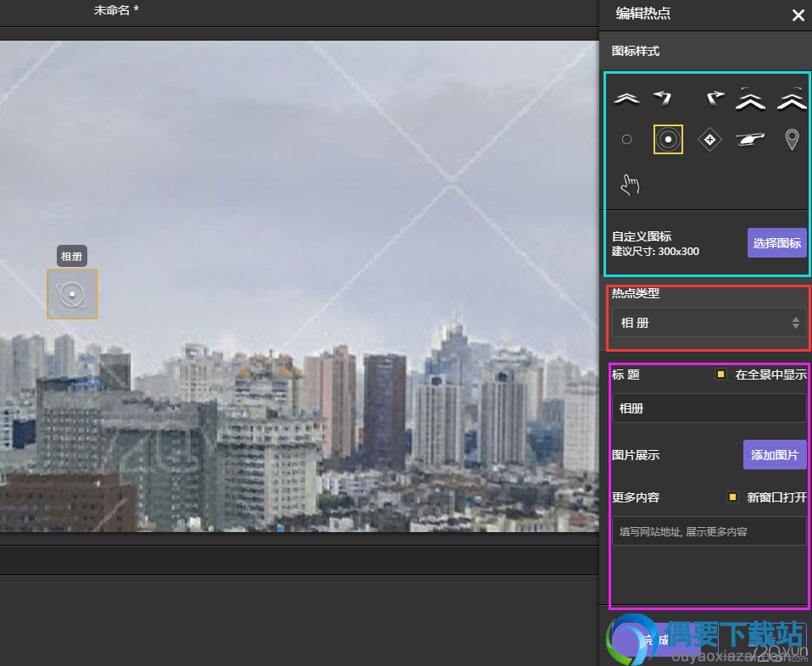Open the 热点类型 dropdown showing 相册

click(x=709, y=323)
